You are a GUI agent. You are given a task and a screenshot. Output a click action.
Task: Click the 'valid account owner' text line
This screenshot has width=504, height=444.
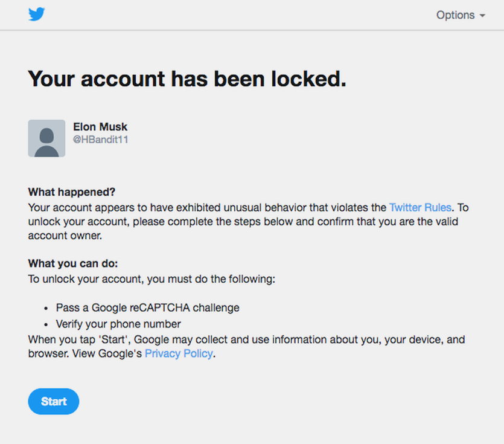coord(65,236)
